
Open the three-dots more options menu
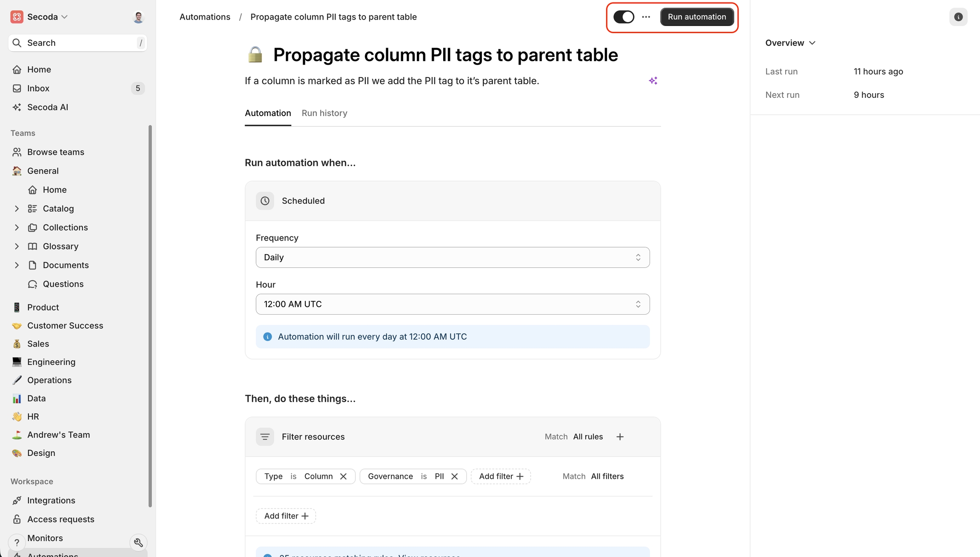coord(646,17)
